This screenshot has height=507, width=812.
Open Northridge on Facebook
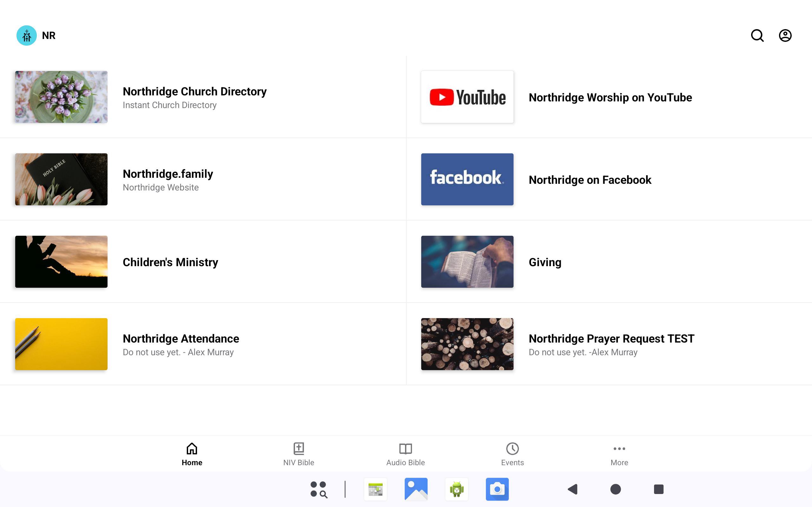point(590,180)
